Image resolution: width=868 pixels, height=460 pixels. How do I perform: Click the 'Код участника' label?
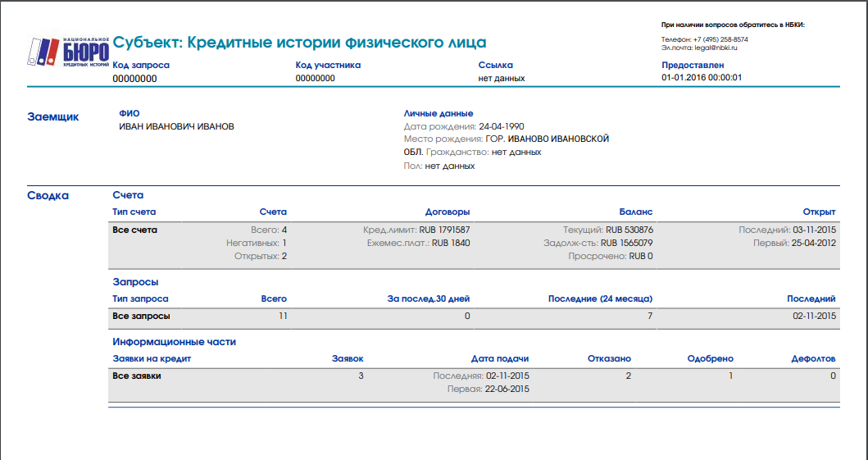click(328, 65)
